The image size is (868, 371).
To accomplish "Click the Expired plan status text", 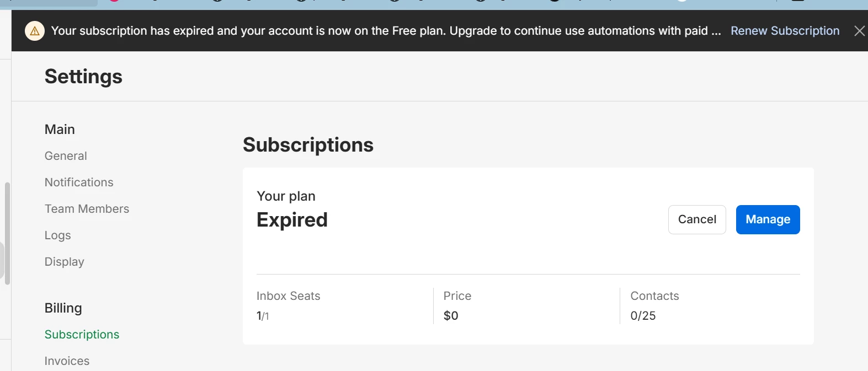I will pos(292,220).
